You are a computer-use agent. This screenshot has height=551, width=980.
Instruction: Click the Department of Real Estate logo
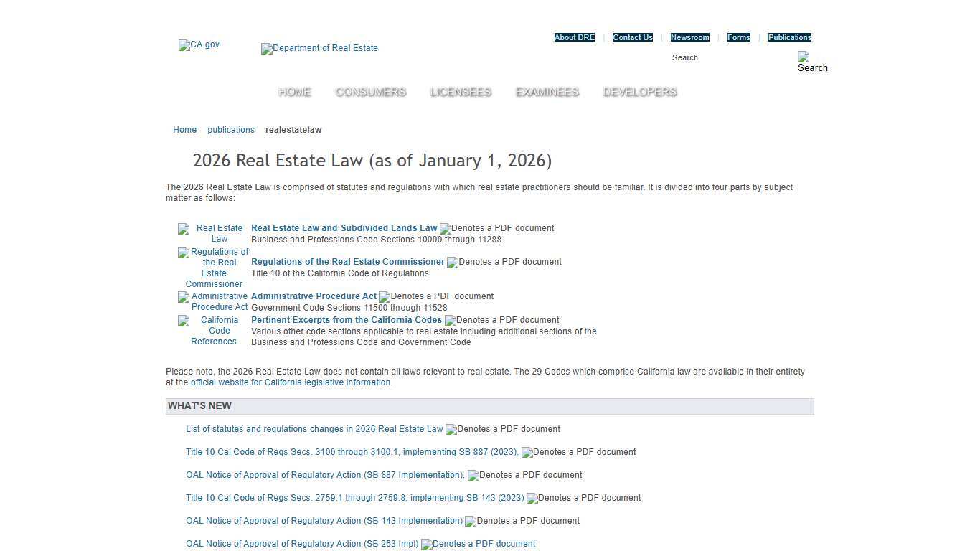[319, 48]
